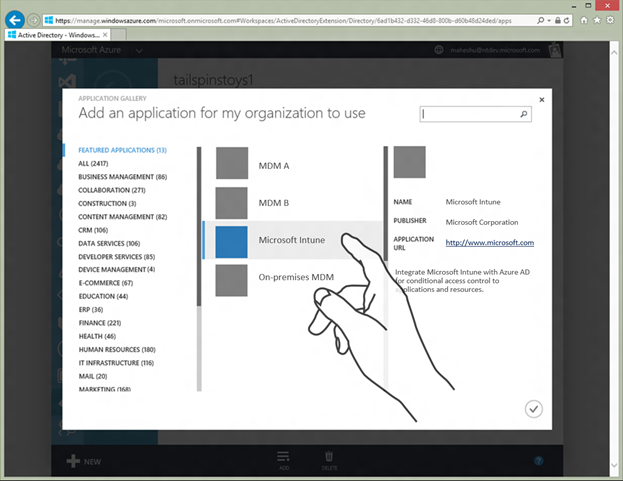Select Business Management (86) category
623x481 pixels.
tap(122, 177)
